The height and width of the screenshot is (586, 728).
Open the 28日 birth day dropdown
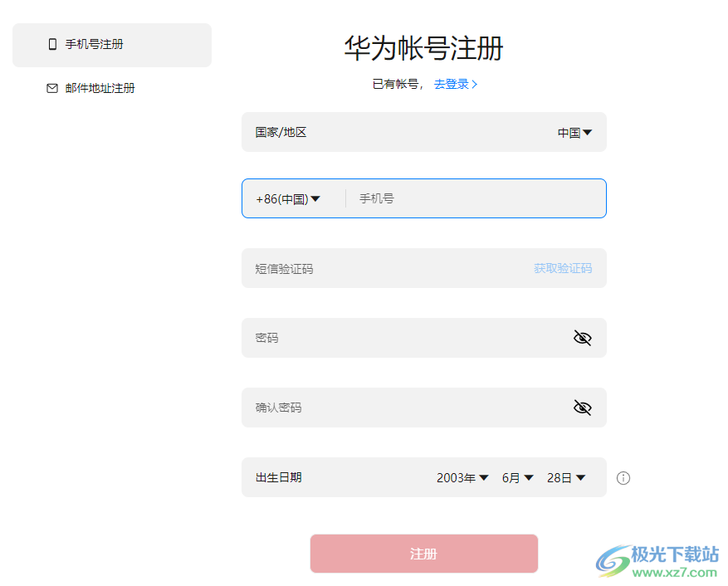point(566,478)
